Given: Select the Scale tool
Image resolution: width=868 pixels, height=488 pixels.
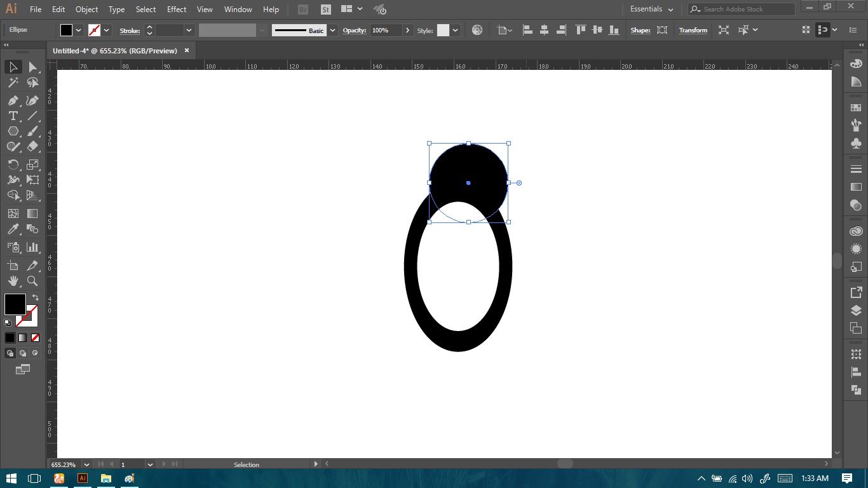Looking at the screenshot, I should coord(32,165).
